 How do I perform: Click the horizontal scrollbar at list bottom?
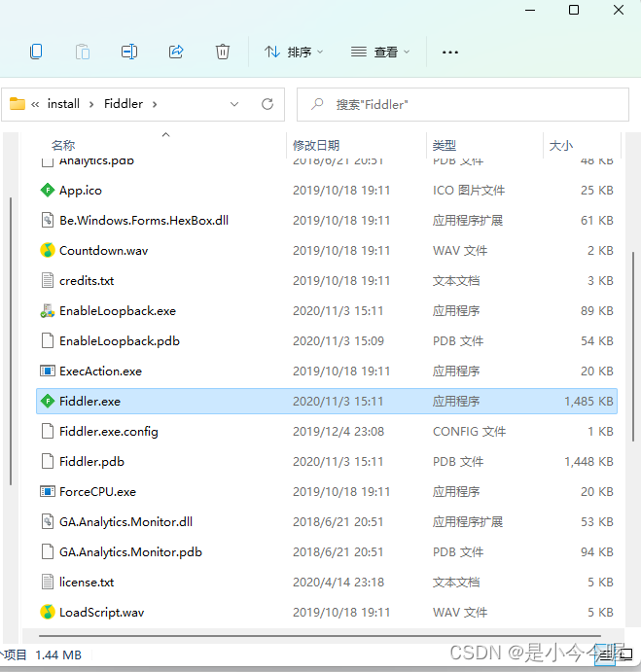tap(320, 636)
